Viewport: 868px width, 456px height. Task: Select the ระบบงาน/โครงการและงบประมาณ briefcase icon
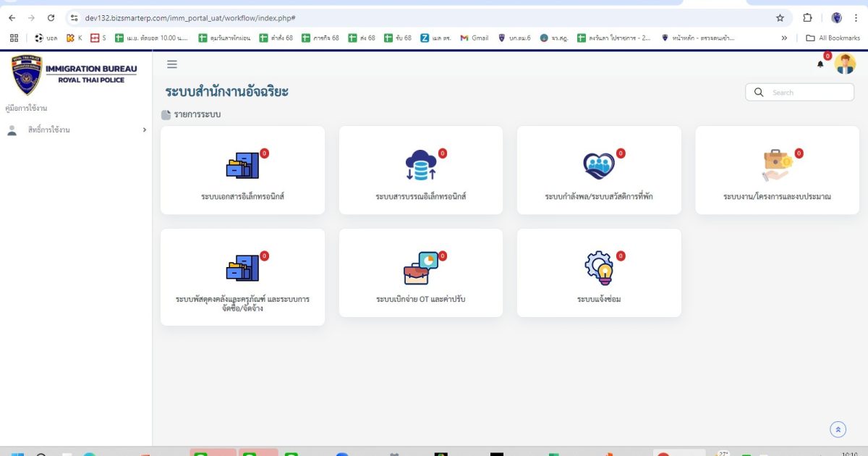pyautogui.click(x=777, y=166)
